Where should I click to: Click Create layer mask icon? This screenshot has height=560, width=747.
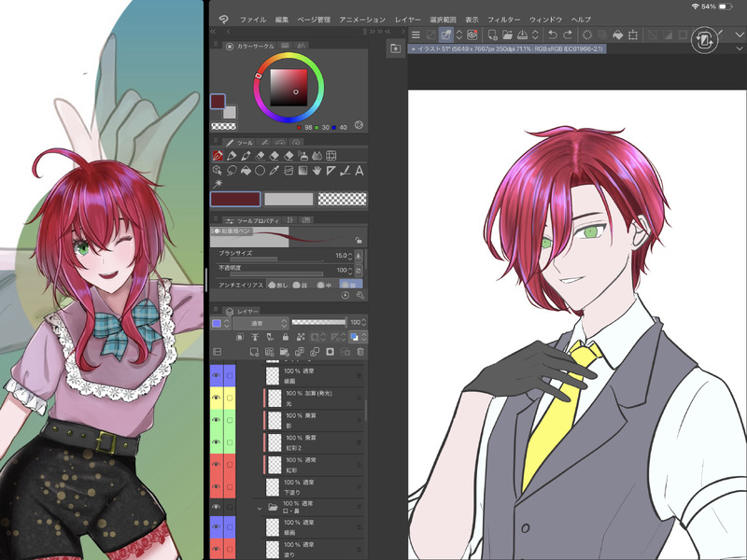[331, 352]
